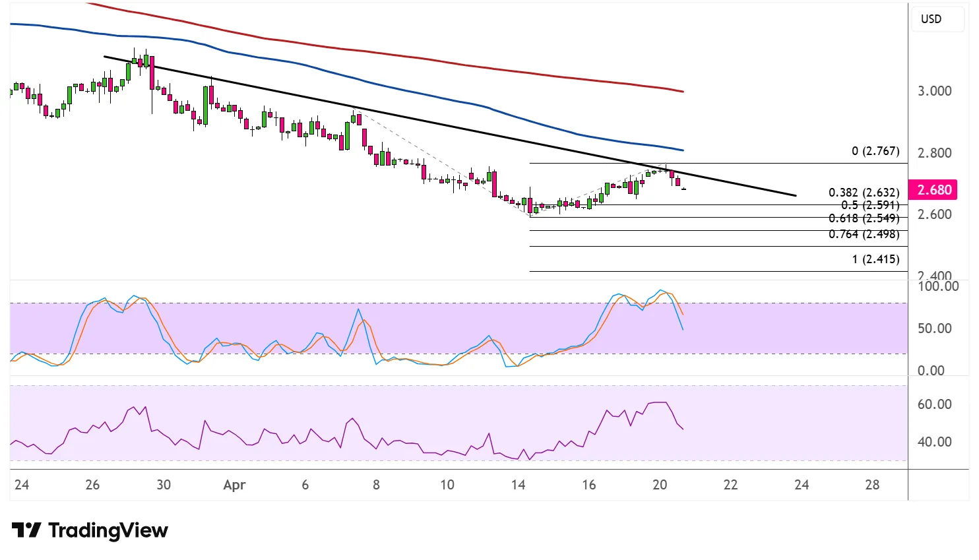Viewport: 979px width, 560px height.
Task: Click the 60.00 RSI scale label
Action: pyautogui.click(x=934, y=404)
